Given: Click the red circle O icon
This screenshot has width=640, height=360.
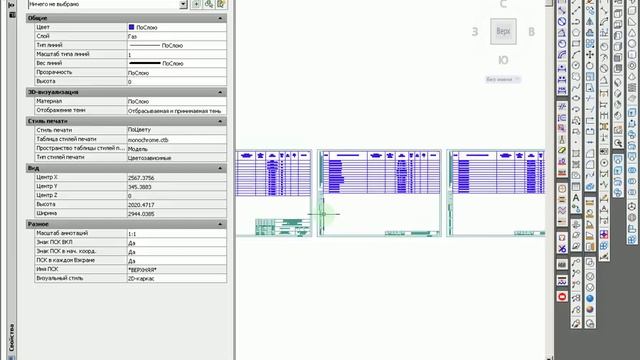Looking at the screenshot, I should pyautogui.click(x=562, y=297).
